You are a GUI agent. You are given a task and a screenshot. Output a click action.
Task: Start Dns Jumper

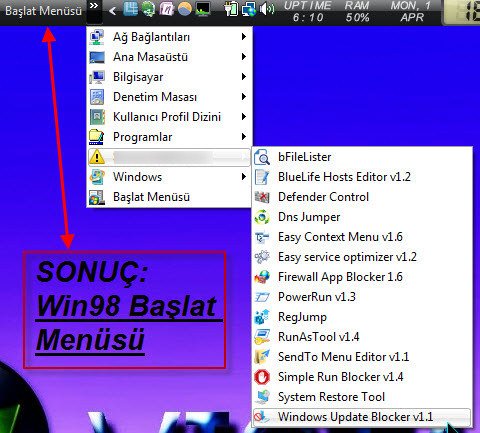tap(362, 217)
